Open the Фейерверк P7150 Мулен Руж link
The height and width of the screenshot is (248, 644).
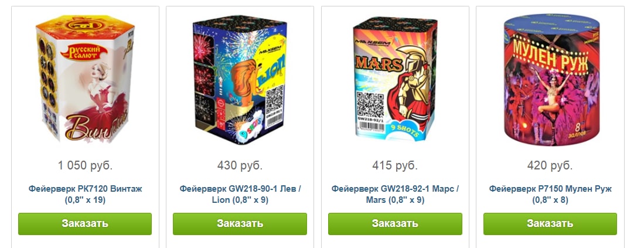tap(550, 195)
